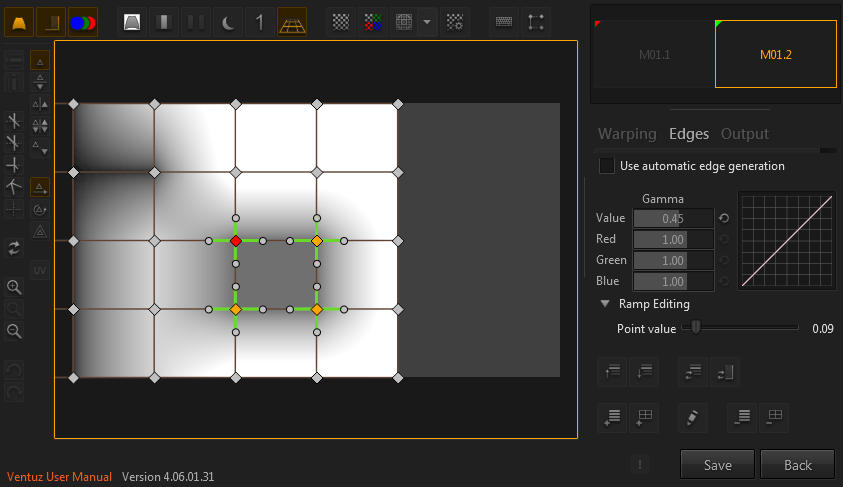Click the Save button

pyautogui.click(x=717, y=465)
